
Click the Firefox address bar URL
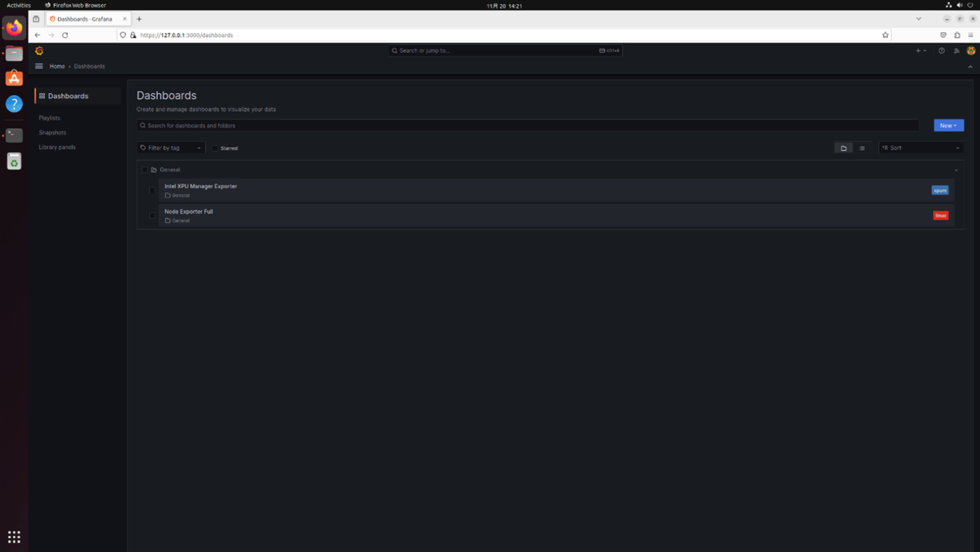click(186, 35)
